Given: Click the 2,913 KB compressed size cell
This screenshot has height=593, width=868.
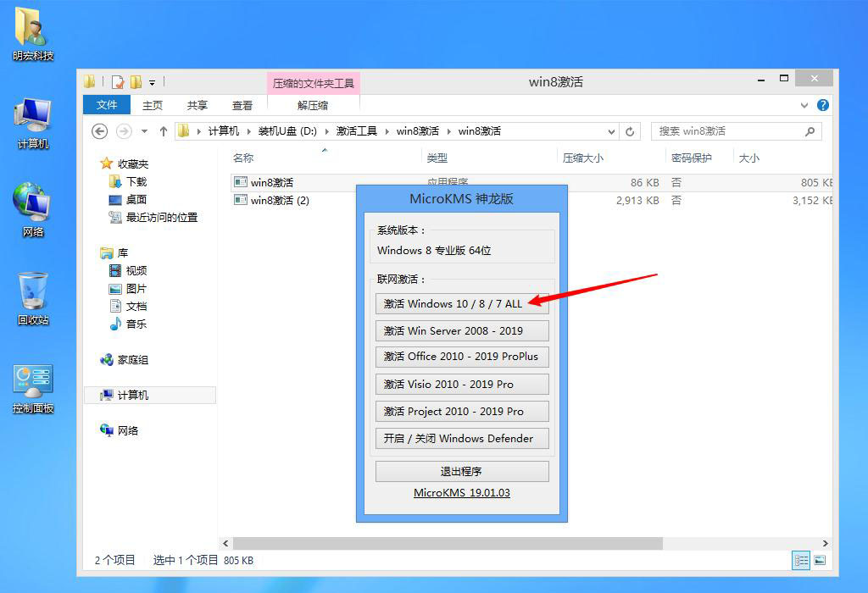Looking at the screenshot, I should point(637,200).
